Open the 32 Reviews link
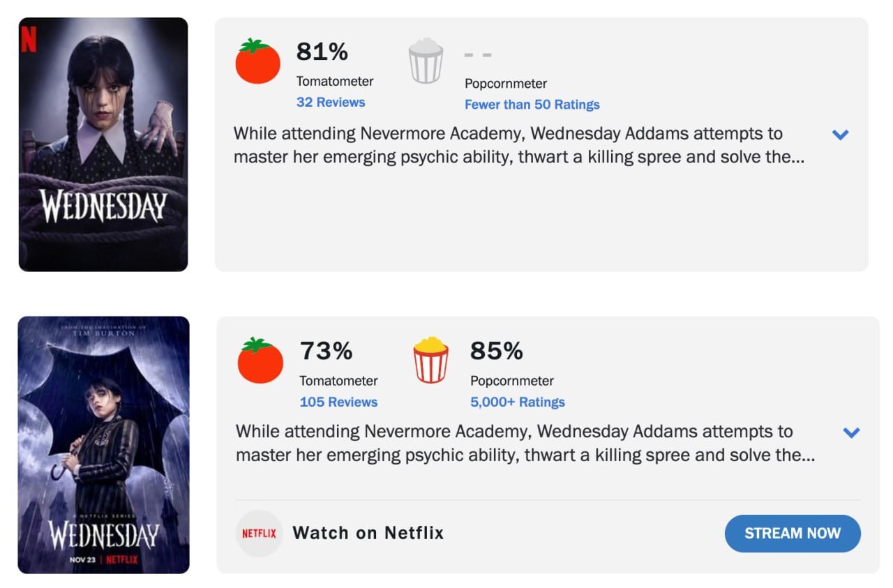Viewport: 893px width, 588px height. click(x=331, y=102)
